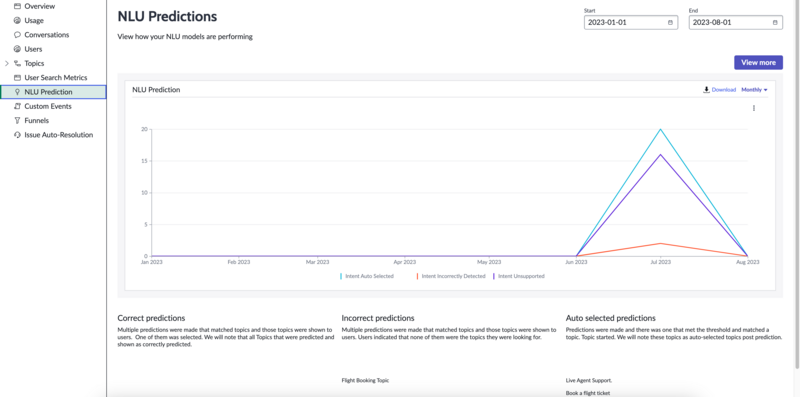Image resolution: width=800 pixels, height=397 pixels.
Task: Open Custom Events page
Action: click(48, 106)
